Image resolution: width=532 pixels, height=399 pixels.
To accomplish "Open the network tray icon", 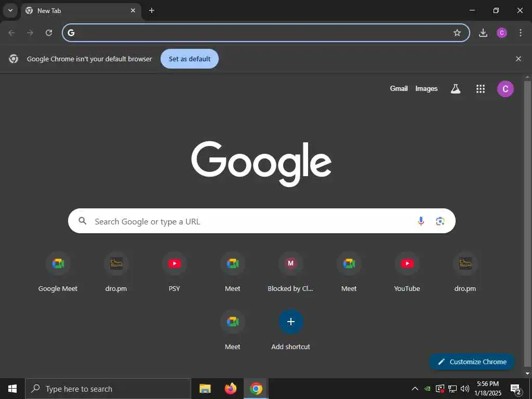I will coord(453,389).
